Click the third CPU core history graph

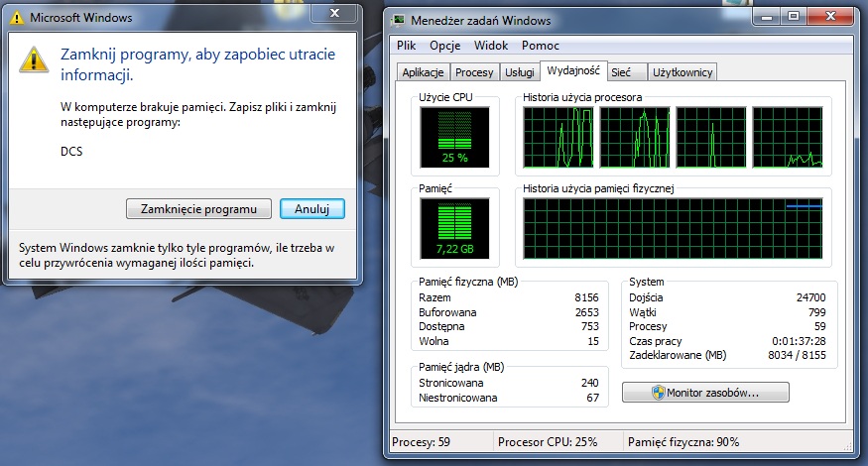pyautogui.click(x=711, y=137)
